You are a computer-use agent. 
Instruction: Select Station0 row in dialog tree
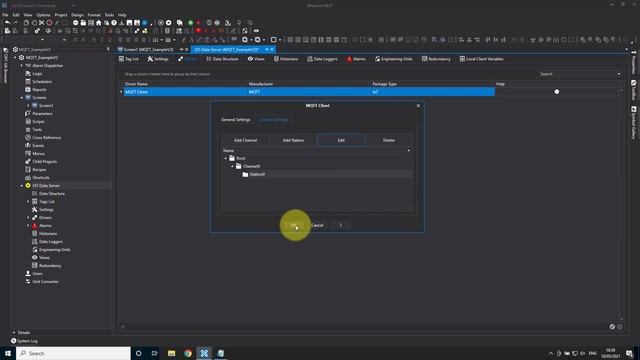(x=317, y=174)
